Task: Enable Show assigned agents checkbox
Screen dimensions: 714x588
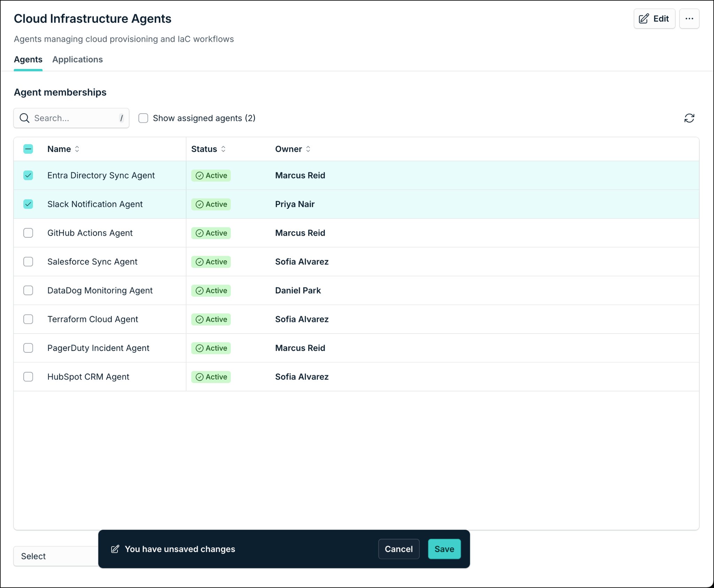Action: [143, 118]
